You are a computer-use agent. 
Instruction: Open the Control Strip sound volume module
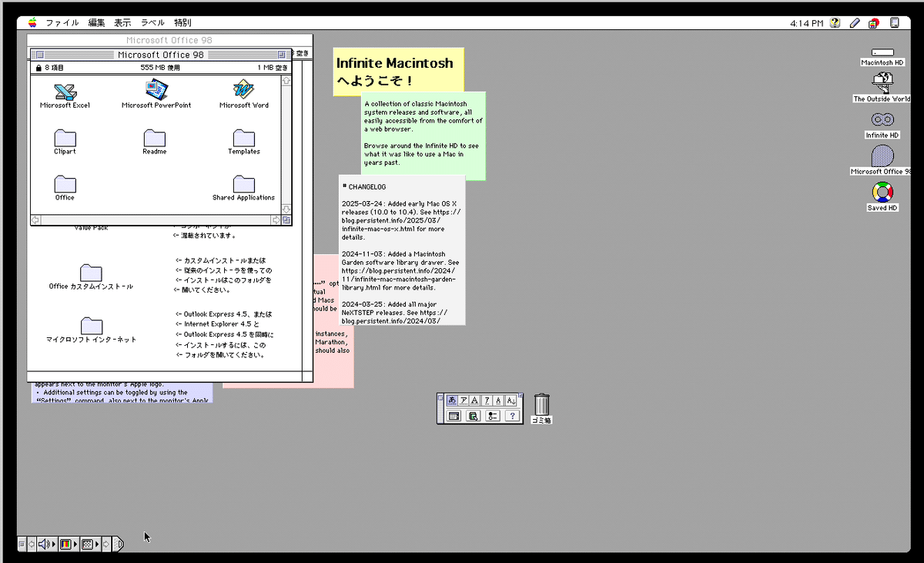47,544
